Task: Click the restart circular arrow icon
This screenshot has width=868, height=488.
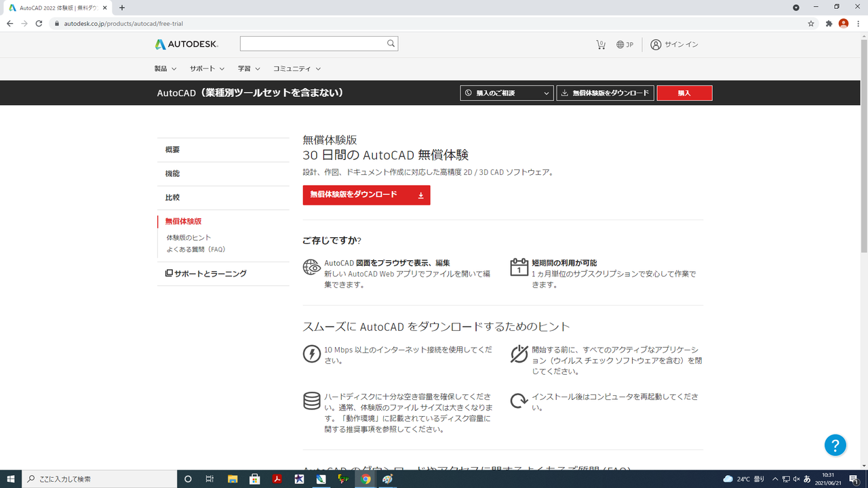Action: pyautogui.click(x=519, y=401)
